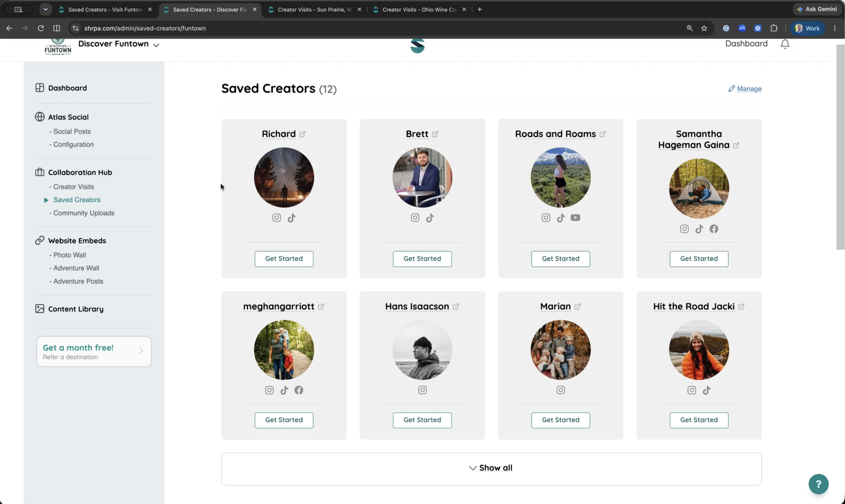The height and width of the screenshot is (504, 845).
Task: Click the notification bell icon
Action: pos(785,44)
